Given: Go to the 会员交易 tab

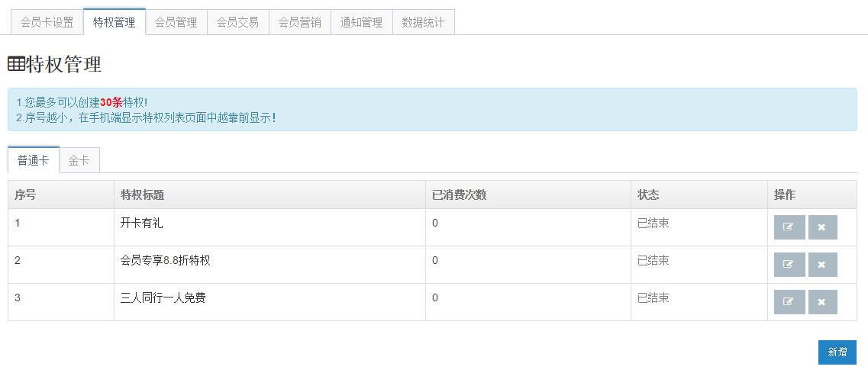Looking at the screenshot, I should 238,22.
